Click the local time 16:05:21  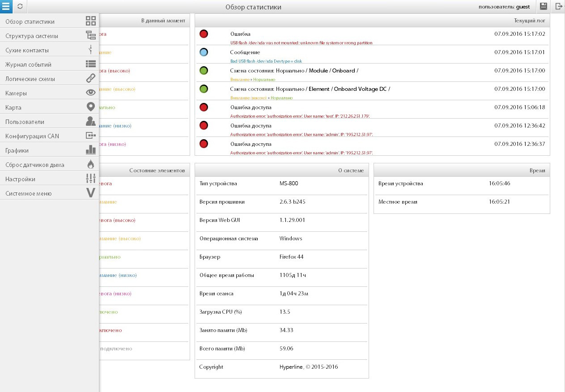500,202
